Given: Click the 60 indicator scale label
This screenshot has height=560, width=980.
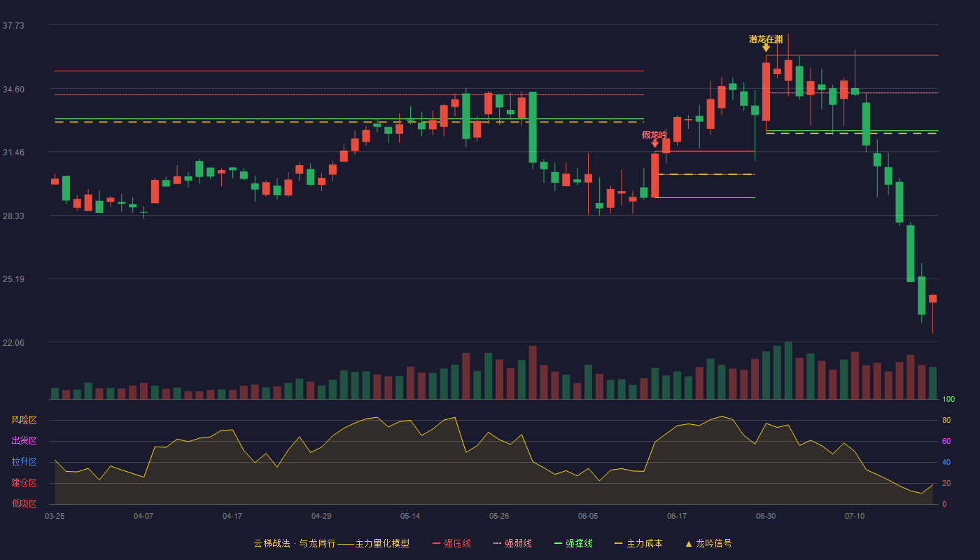Looking at the screenshot, I should [x=946, y=442].
